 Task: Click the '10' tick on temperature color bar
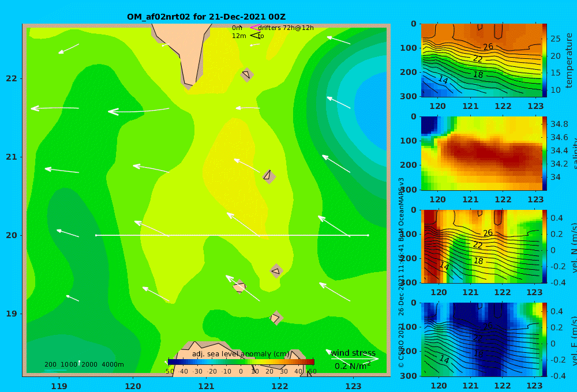555,90
